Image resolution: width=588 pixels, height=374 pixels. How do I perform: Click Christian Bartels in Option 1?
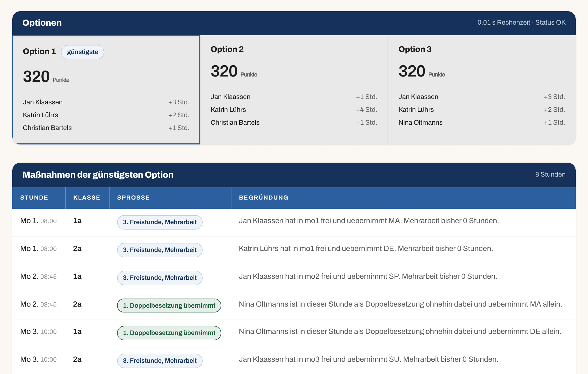[47, 128]
